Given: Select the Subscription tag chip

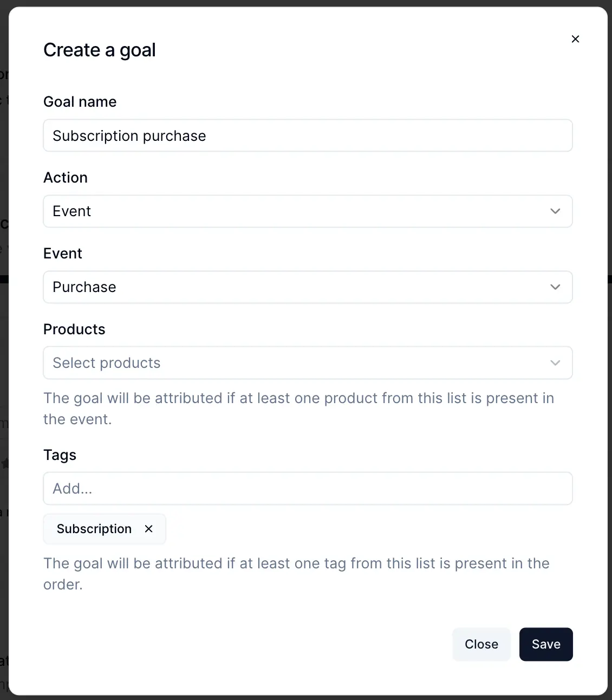Looking at the screenshot, I should (x=94, y=529).
